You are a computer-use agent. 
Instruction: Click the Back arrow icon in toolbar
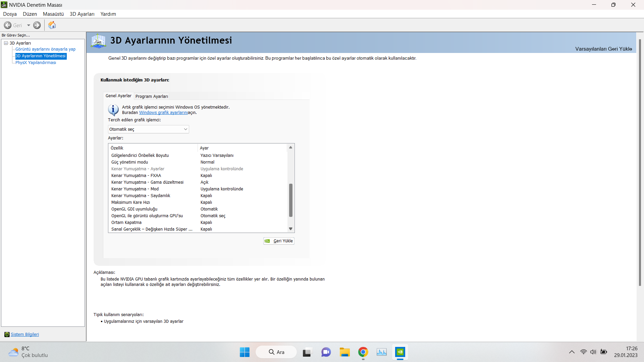tap(8, 25)
